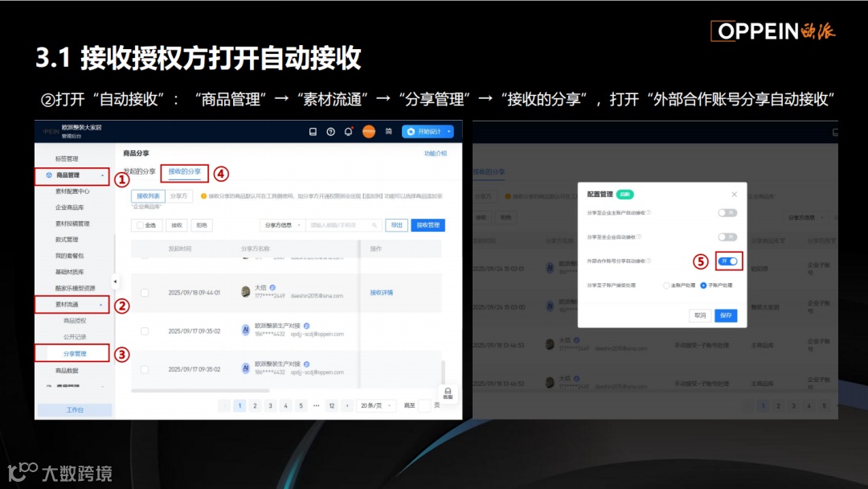Check the first 2025/09/17 09:35:02 row checkbox
Image resolution: width=868 pixels, height=489 pixels.
pyautogui.click(x=145, y=331)
